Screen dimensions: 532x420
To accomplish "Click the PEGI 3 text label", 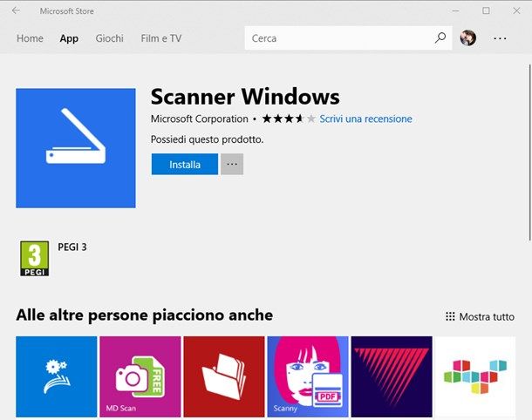I will coord(72,247).
